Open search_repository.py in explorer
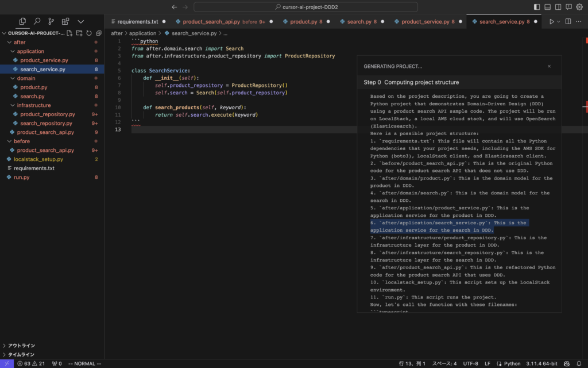Image resolution: width=588 pixels, height=368 pixels. (x=46, y=124)
